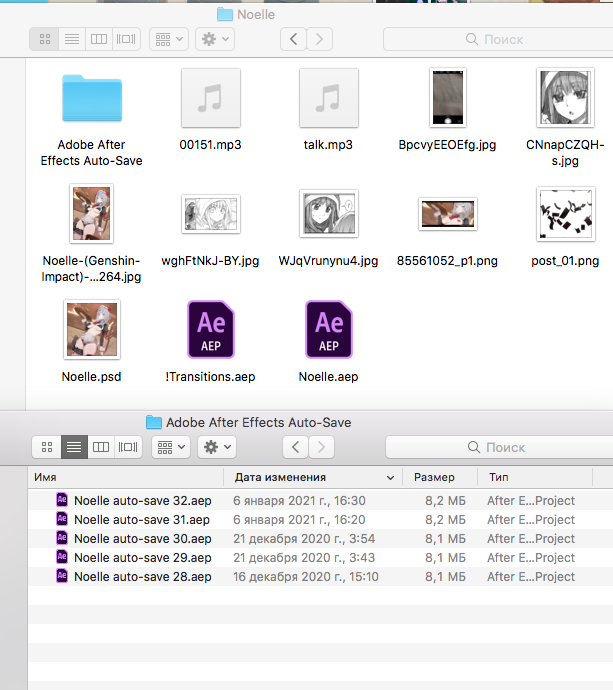Image resolution: width=613 pixels, height=690 pixels.
Task: Click the search field in Noelle window
Action: point(498,39)
